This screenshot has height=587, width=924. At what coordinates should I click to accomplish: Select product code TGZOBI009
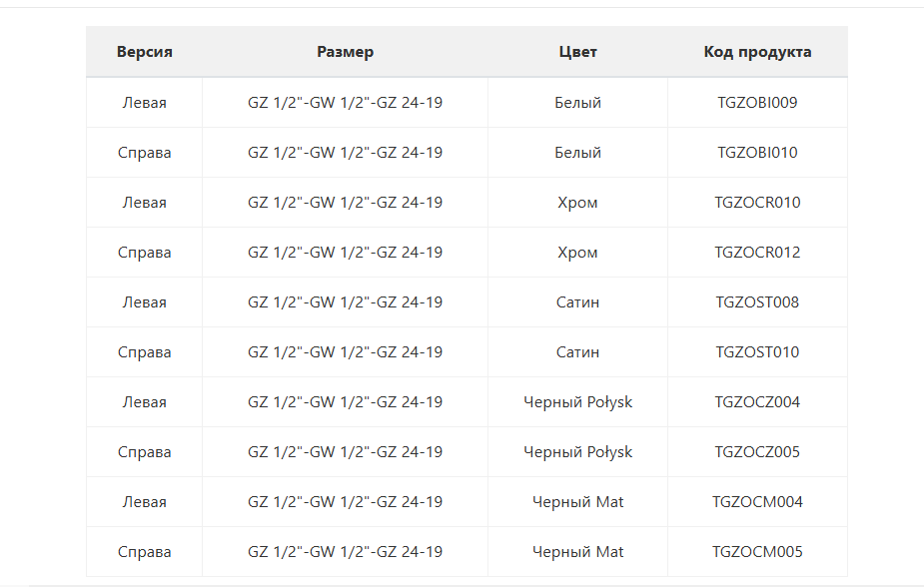pyautogui.click(x=757, y=103)
